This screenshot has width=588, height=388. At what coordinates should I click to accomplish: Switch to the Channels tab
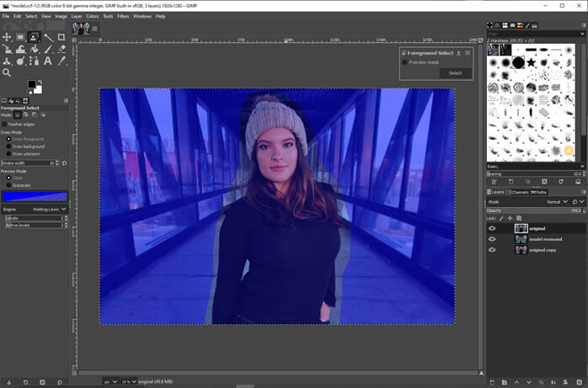coord(517,192)
